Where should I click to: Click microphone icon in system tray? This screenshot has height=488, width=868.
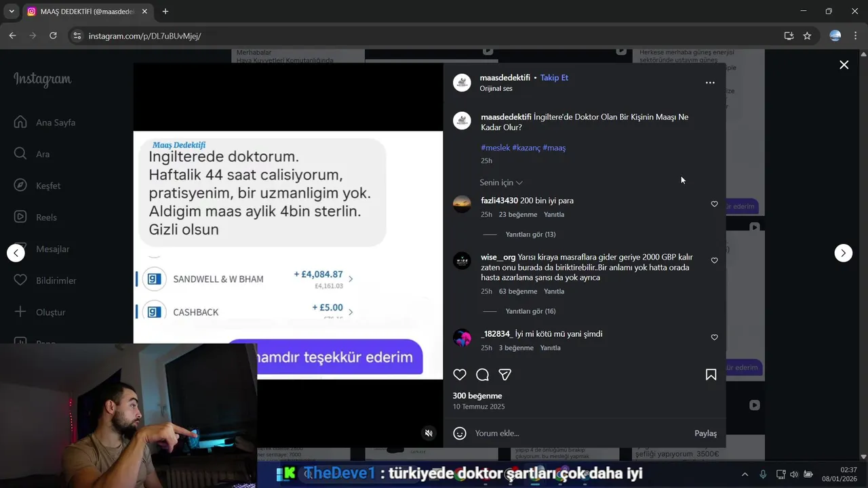click(x=763, y=474)
